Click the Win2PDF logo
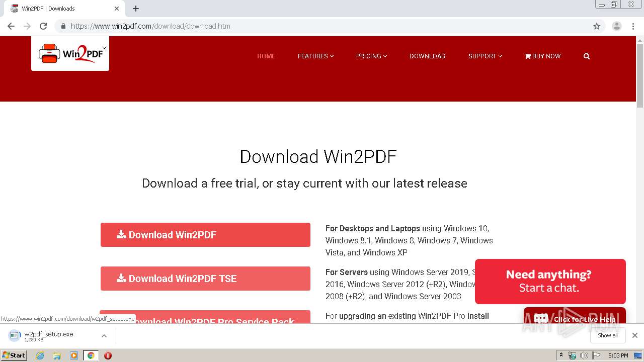The width and height of the screenshot is (644, 362). pyautogui.click(x=70, y=53)
